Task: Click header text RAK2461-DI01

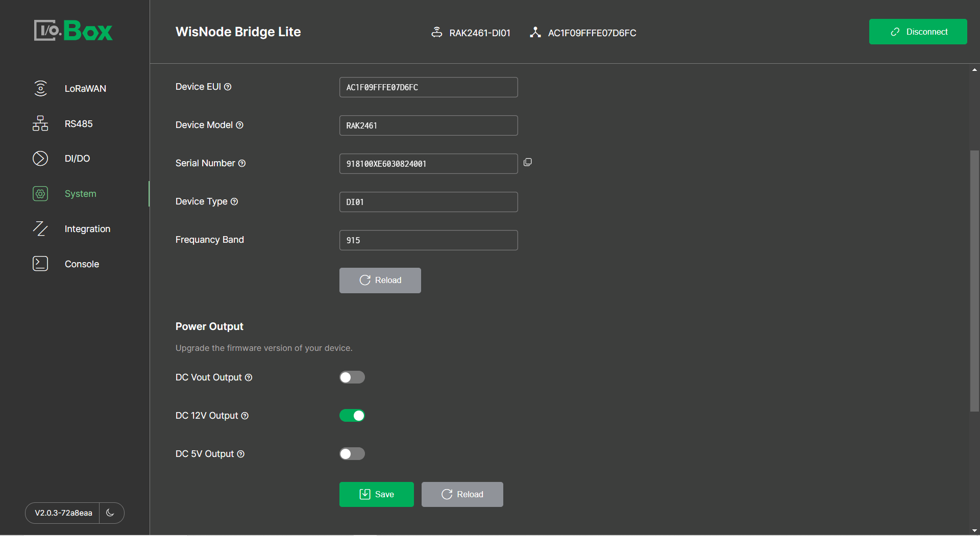Action: (x=480, y=33)
